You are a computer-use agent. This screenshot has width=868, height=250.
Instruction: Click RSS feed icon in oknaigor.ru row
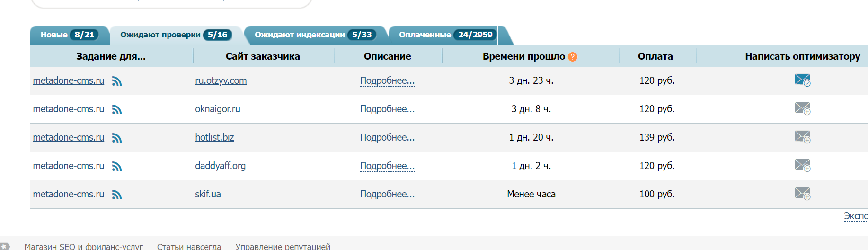point(117,110)
